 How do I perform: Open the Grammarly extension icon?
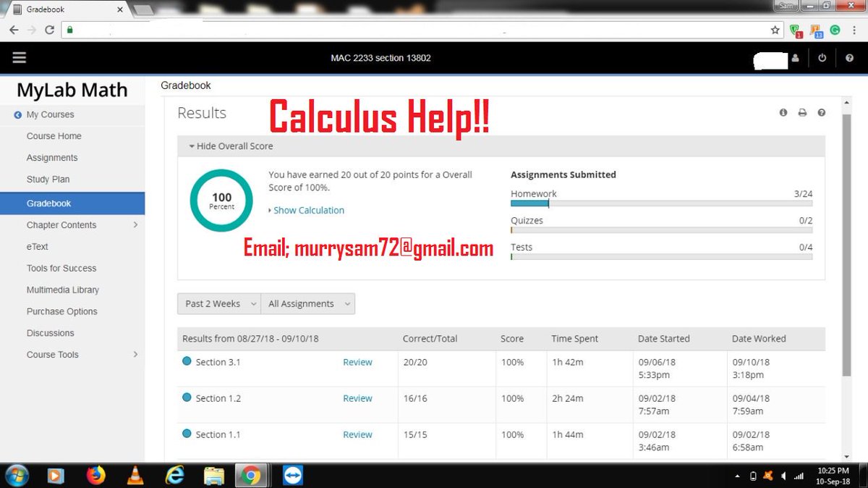(x=835, y=30)
